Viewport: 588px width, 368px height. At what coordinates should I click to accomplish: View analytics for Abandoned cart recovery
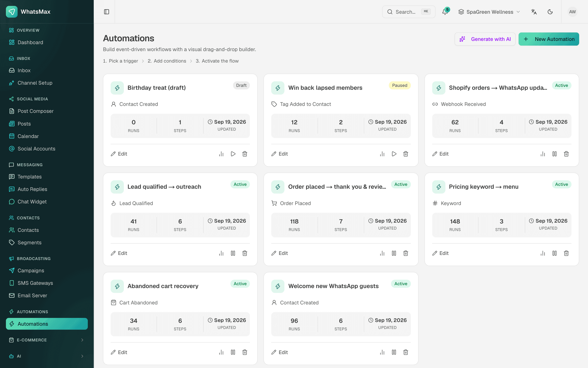click(221, 352)
